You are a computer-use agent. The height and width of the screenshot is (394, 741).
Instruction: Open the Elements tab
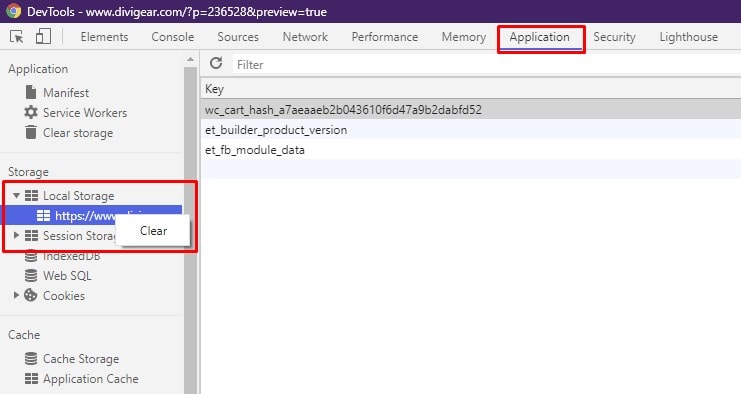tap(104, 37)
